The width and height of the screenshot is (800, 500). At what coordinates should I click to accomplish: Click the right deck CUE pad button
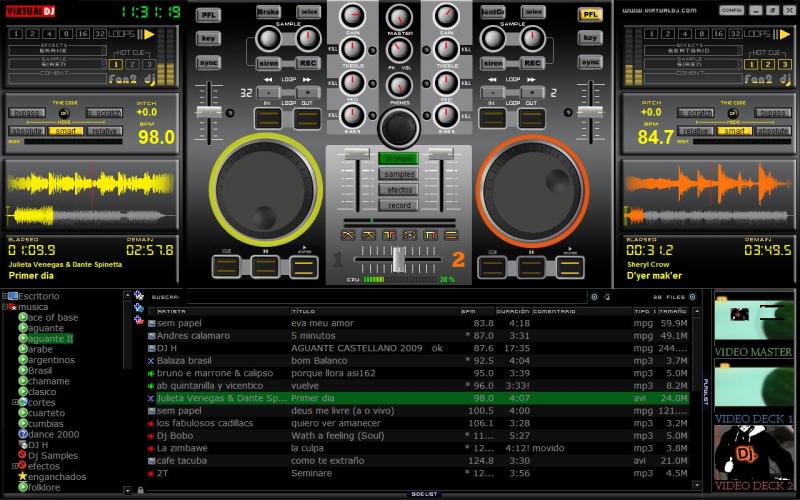[x=492, y=267]
